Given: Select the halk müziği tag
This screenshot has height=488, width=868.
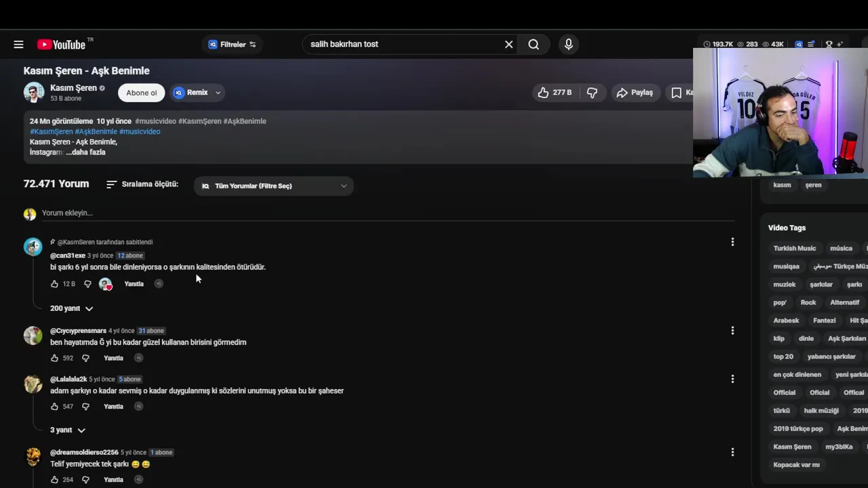Looking at the screenshot, I should (821, 411).
